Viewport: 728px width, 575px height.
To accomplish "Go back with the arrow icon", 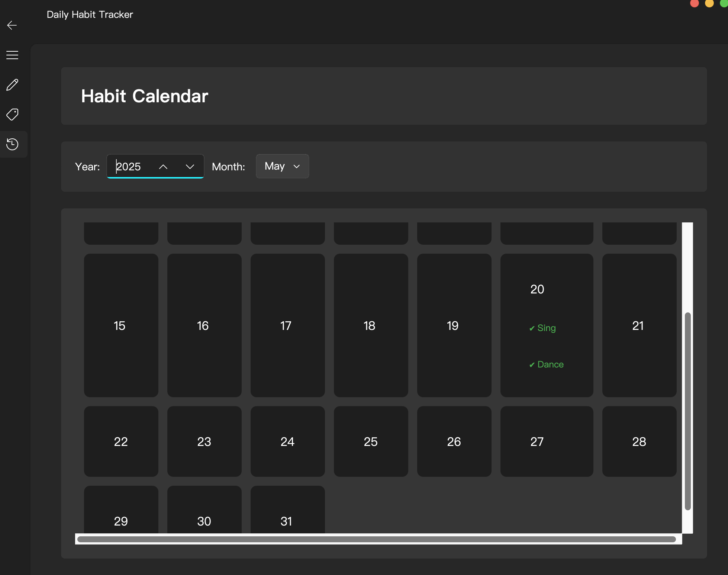I will pyautogui.click(x=12, y=25).
